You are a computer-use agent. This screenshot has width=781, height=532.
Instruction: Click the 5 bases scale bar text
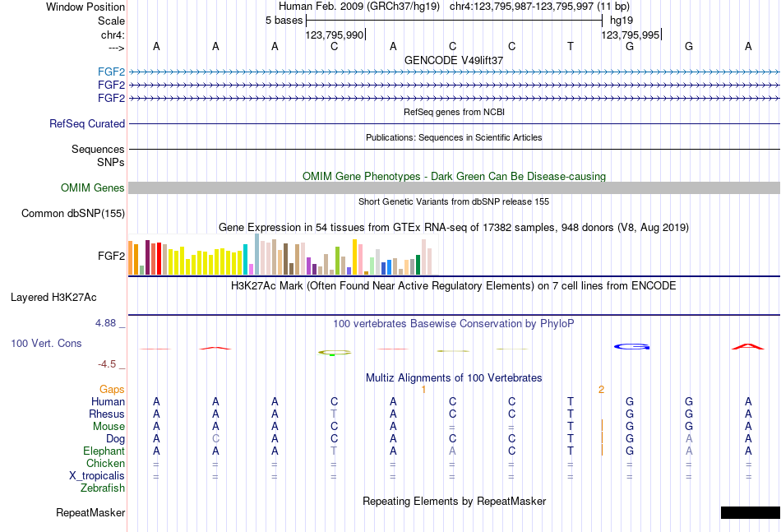coord(284,21)
